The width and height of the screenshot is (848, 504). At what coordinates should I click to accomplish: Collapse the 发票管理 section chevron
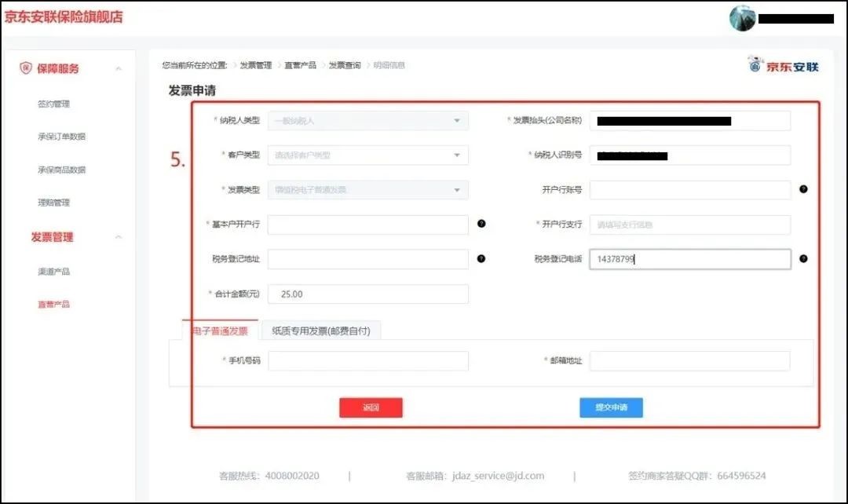coord(118,236)
